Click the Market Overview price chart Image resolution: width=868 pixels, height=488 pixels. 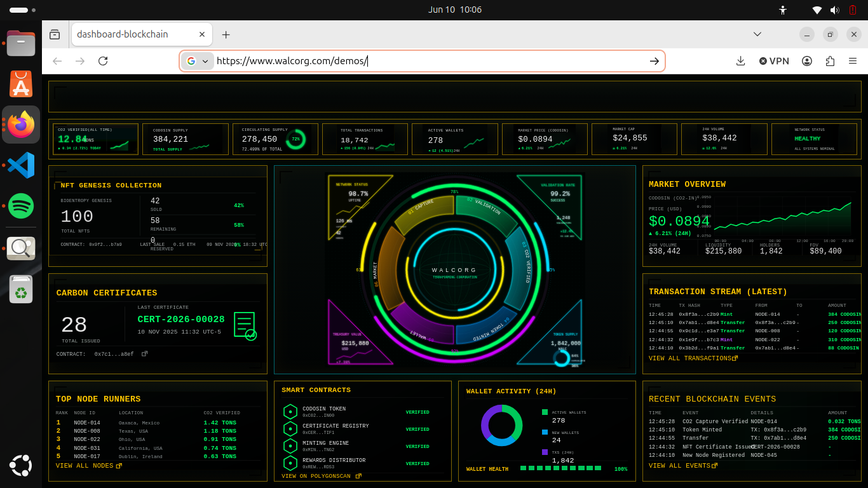782,218
